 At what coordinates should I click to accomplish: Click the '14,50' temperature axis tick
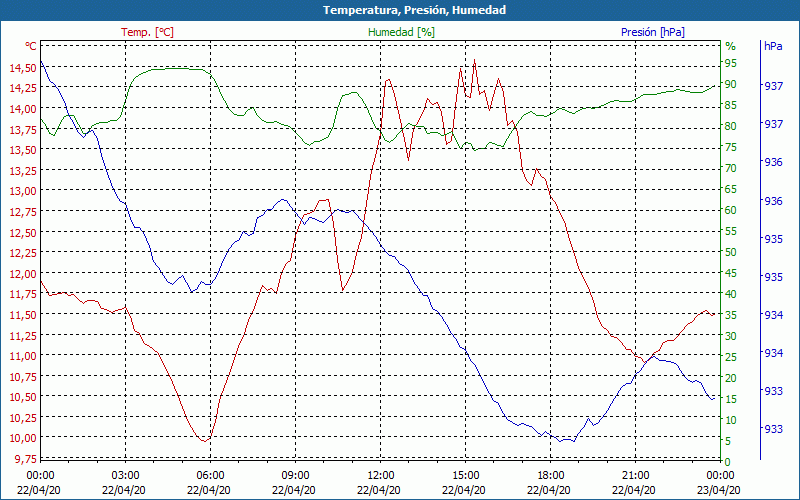pyautogui.click(x=22, y=67)
